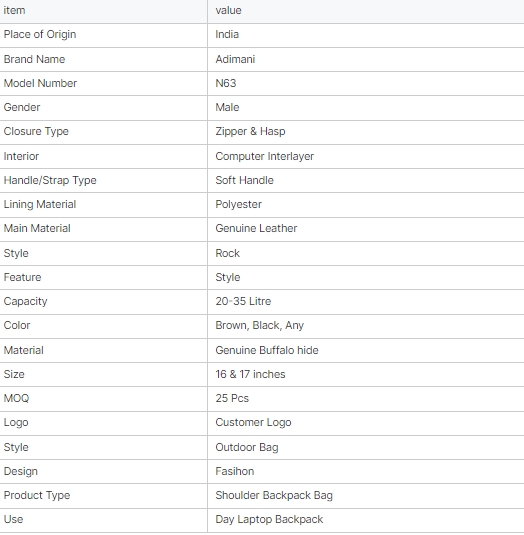Screen dimensions: 524x535
Task: Click the 'Adimani' brand name value
Action: click(x=235, y=59)
